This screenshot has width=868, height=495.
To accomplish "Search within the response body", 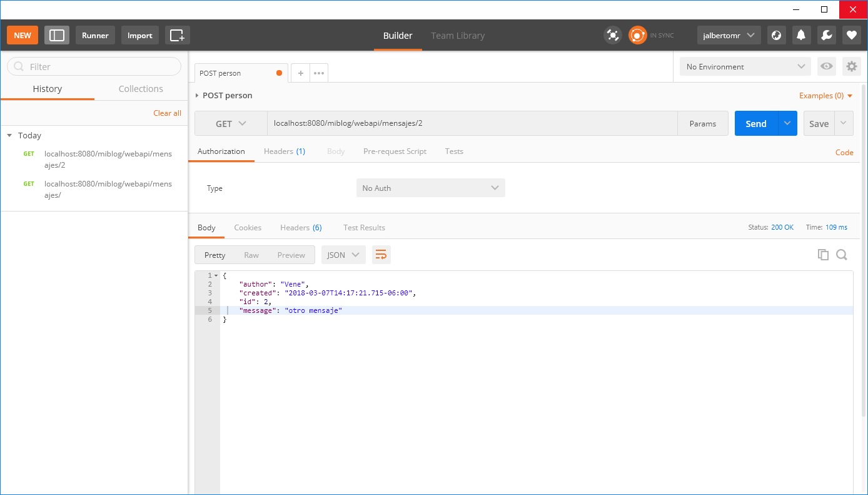I will (842, 255).
